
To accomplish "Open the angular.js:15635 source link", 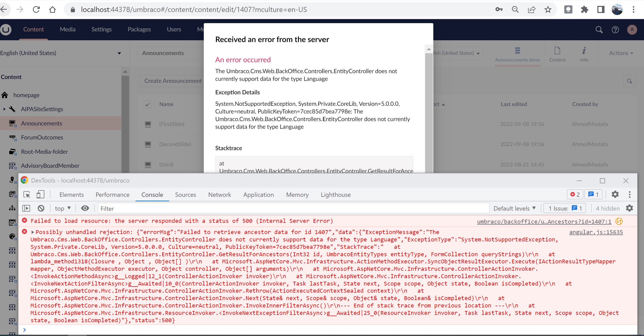I will [x=596, y=232].
